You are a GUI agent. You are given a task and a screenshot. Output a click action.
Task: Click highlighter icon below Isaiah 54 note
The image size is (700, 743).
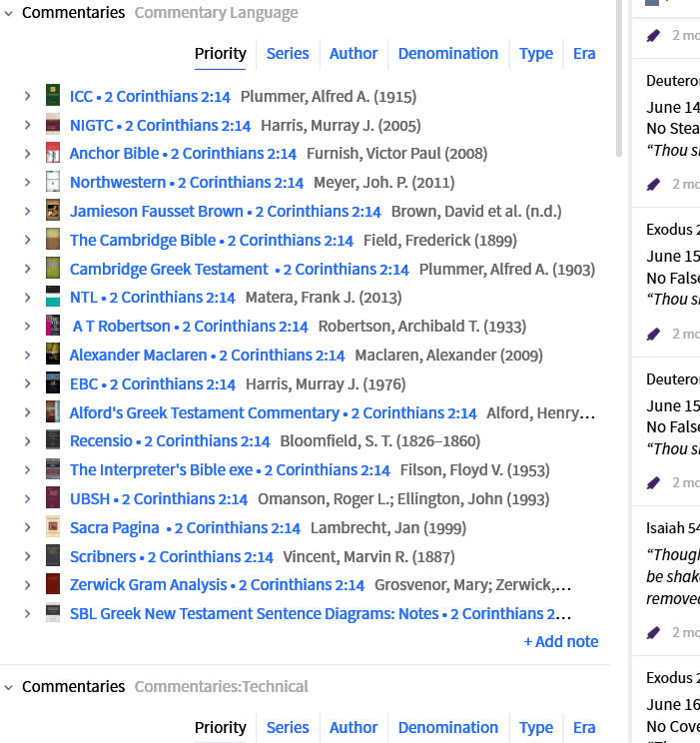coord(653,632)
